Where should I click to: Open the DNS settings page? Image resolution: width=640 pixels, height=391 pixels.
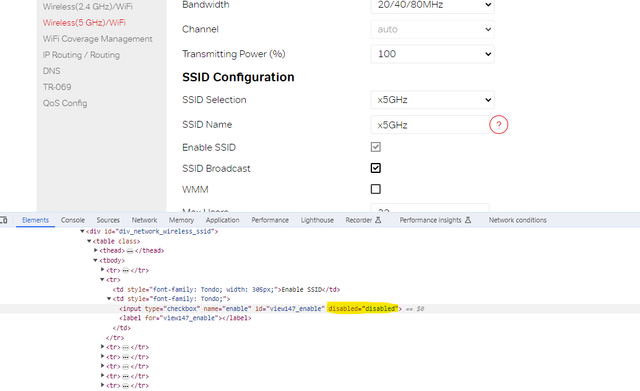tap(51, 71)
